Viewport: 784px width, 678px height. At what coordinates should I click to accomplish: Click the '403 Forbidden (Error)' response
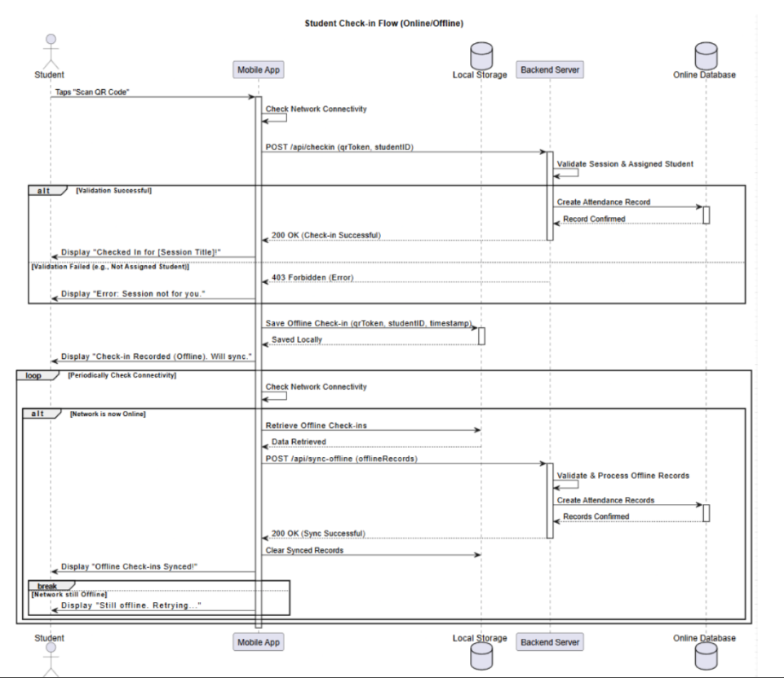click(x=312, y=277)
